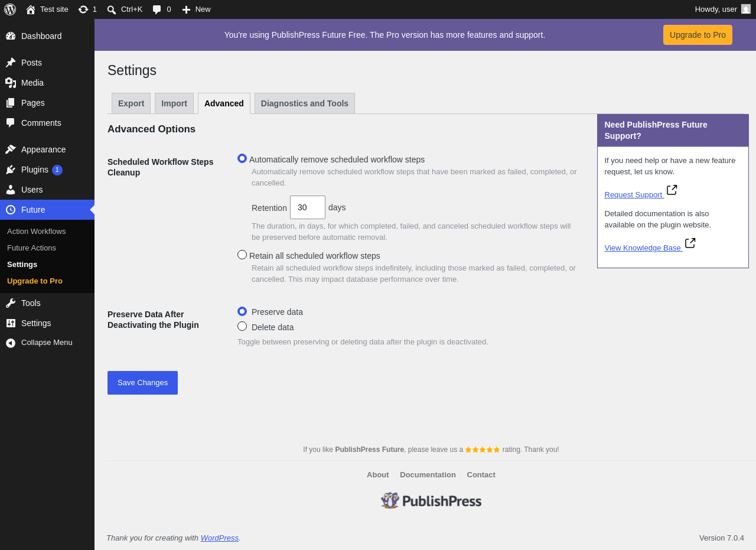The image size is (756, 550).
Task: Click the Save Changes button
Action: tap(142, 383)
